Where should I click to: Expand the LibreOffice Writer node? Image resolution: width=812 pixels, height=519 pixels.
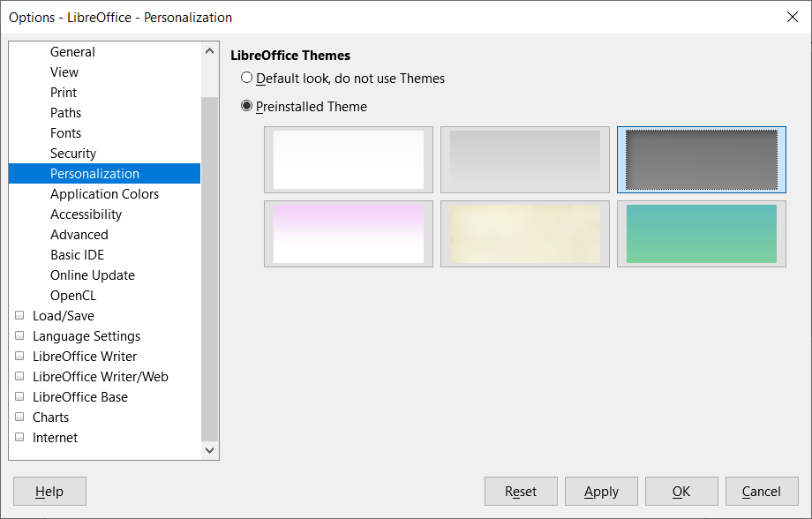19,356
